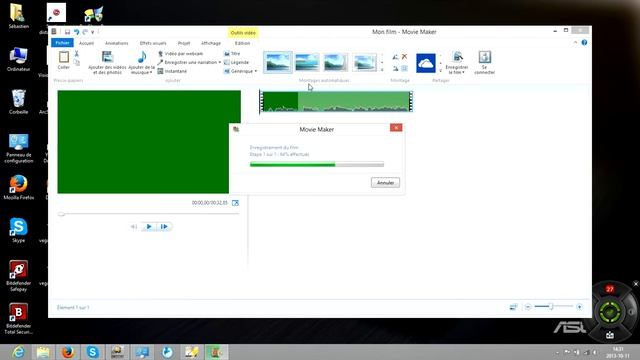Select the first AutoMovie theme thumbnail
This screenshot has width=640, height=360.
[278, 62]
